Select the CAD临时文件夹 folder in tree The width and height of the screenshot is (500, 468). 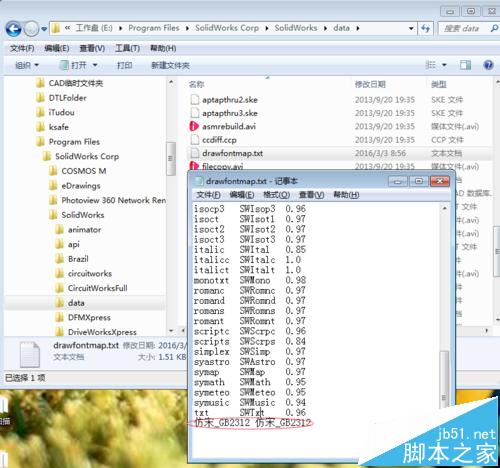coord(70,83)
